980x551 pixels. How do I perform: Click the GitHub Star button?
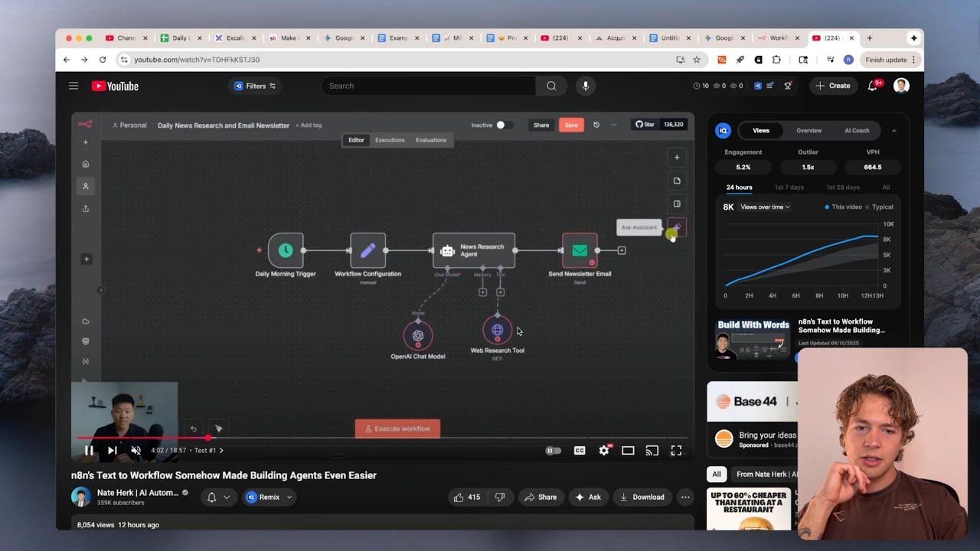click(x=645, y=124)
